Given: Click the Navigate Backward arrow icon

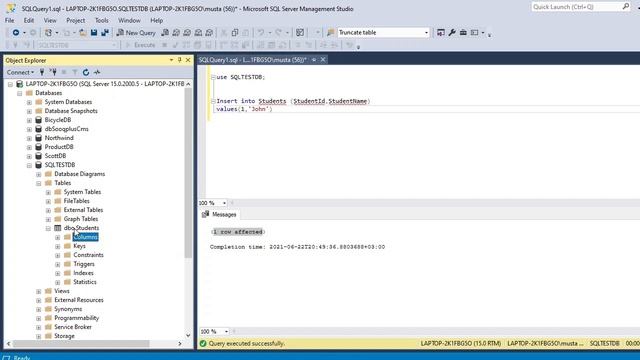Looking at the screenshot, I should (16, 33).
